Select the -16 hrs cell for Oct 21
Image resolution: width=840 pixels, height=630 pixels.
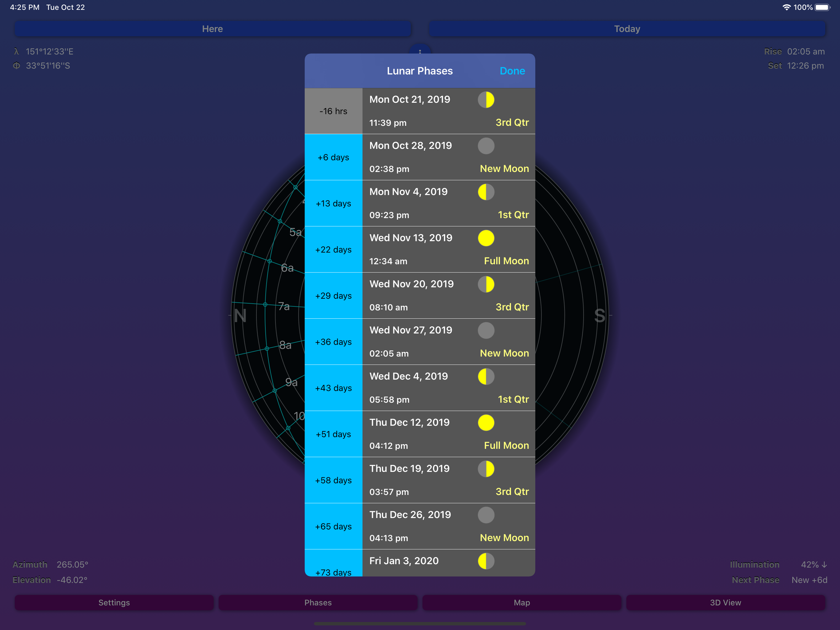333,111
